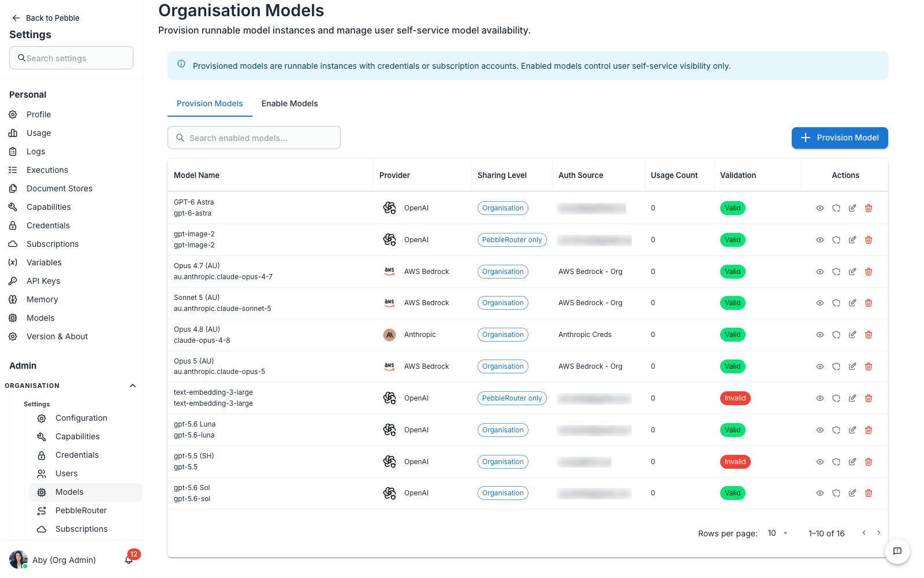This screenshot has height=578, width=924.
Task: Collapse the Organisation admin section
Action: [133, 386]
